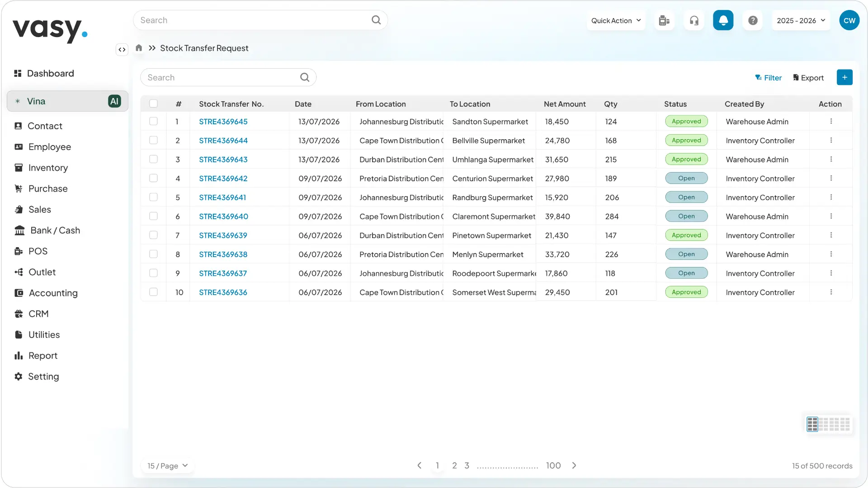868x488 pixels.
Task: Check the row for STRE4369636
Action: click(154, 292)
